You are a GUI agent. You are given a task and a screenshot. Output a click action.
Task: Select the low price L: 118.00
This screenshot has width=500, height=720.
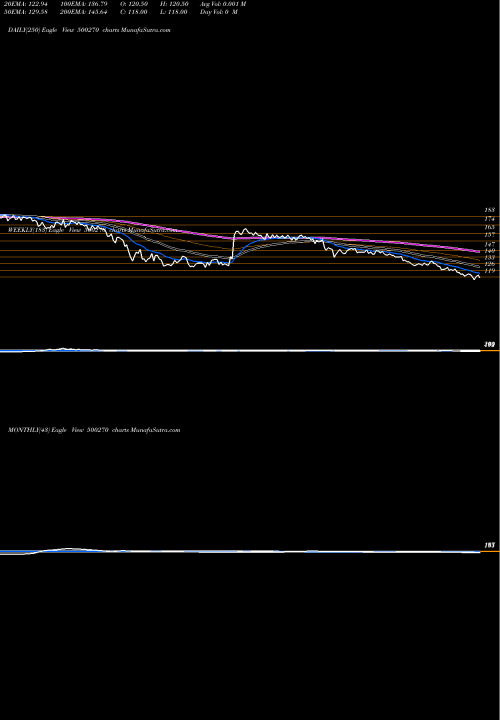(174, 12)
